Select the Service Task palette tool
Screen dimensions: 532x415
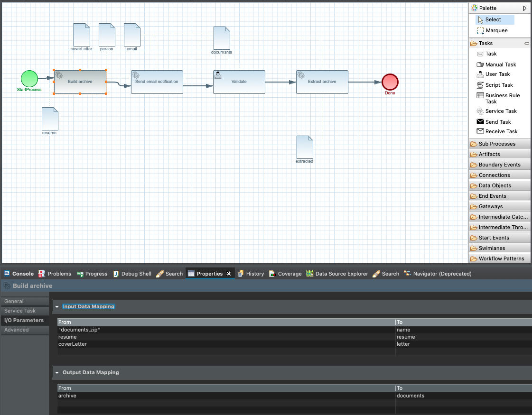point(500,111)
